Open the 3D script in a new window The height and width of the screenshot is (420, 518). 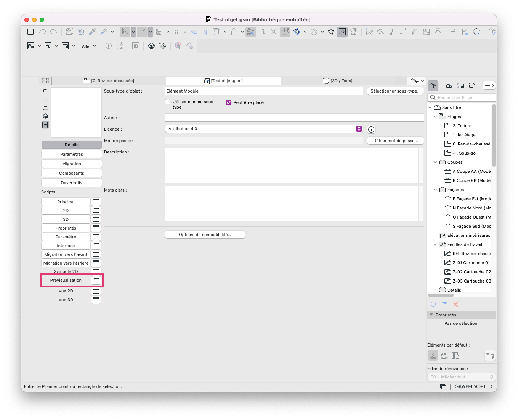96,219
